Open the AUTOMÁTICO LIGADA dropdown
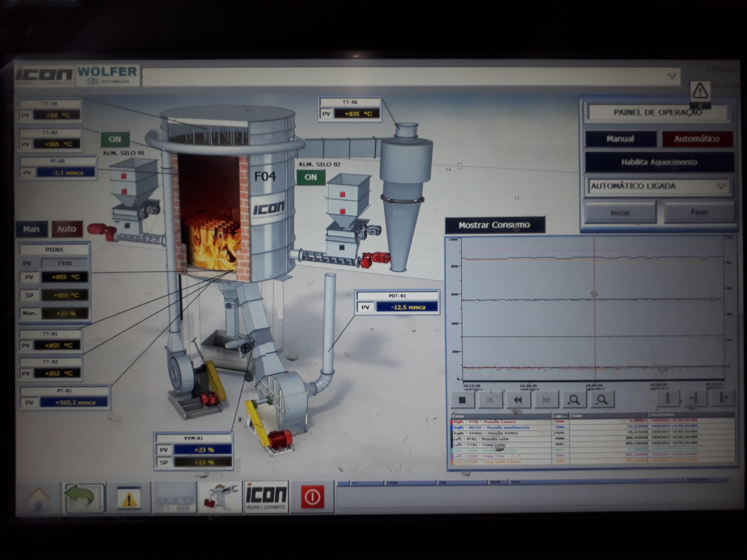The height and width of the screenshot is (560, 747). [721, 186]
